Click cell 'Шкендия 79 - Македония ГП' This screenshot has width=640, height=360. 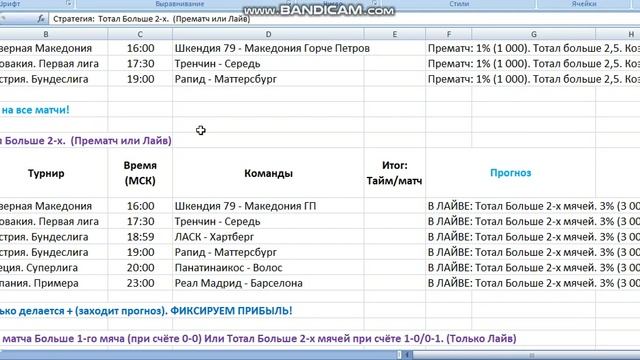pyautogui.click(x=268, y=206)
